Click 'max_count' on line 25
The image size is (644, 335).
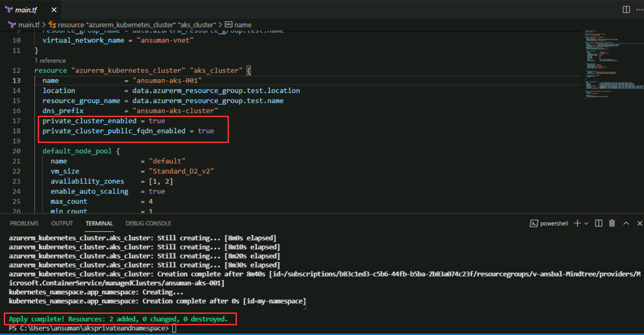coord(69,202)
